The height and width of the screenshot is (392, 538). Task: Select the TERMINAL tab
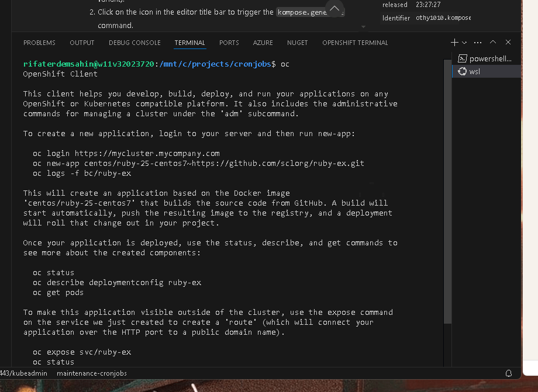(x=189, y=43)
